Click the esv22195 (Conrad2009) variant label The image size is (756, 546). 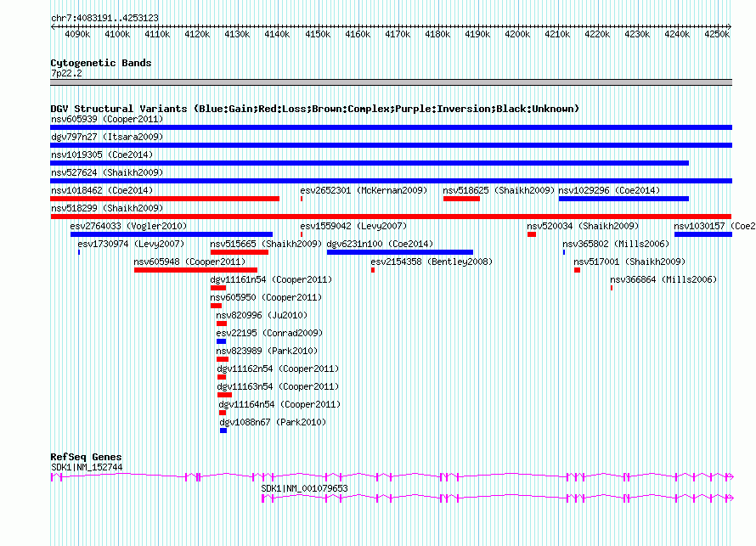tap(269, 333)
